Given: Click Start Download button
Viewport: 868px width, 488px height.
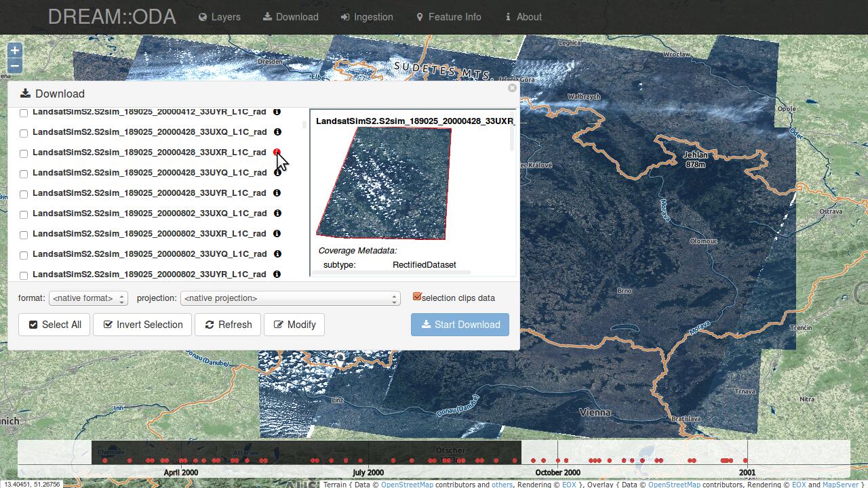Looking at the screenshot, I should pos(460,325).
